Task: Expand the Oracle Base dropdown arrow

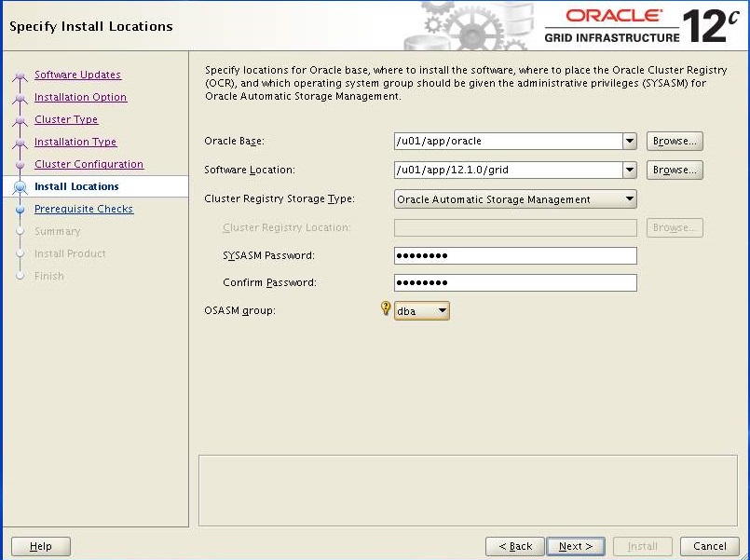Action: point(630,141)
